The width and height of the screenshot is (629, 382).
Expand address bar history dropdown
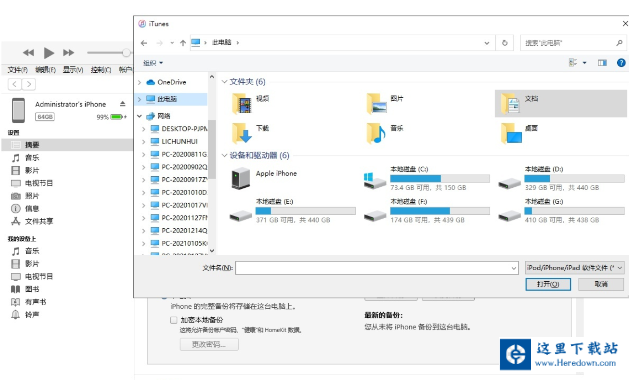click(487, 43)
